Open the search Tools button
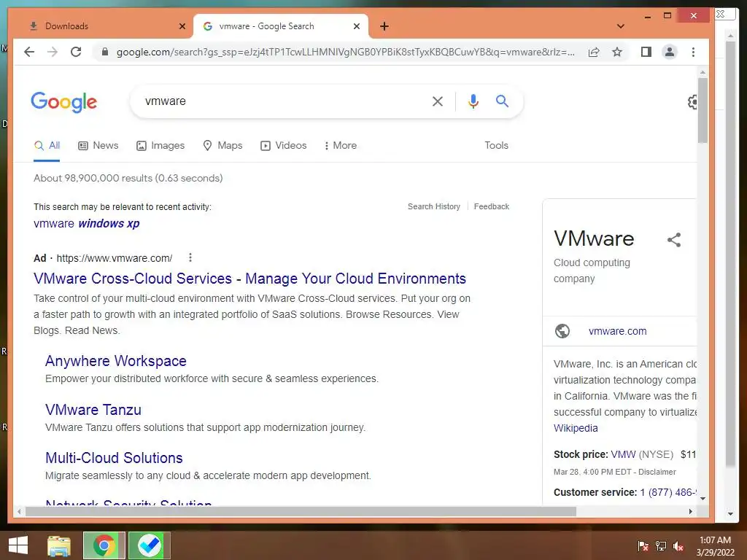This screenshot has width=747, height=560. click(496, 146)
